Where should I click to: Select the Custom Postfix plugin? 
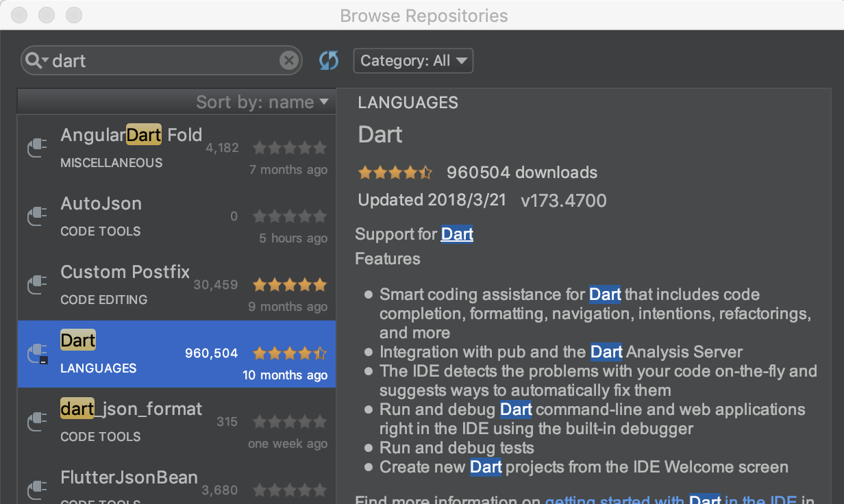[177, 286]
